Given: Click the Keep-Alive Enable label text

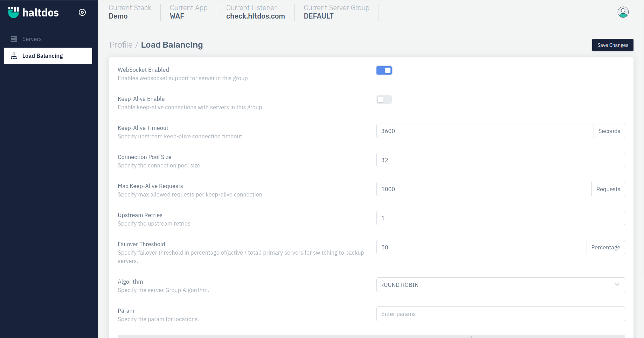Looking at the screenshot, I should pos(141,99).
